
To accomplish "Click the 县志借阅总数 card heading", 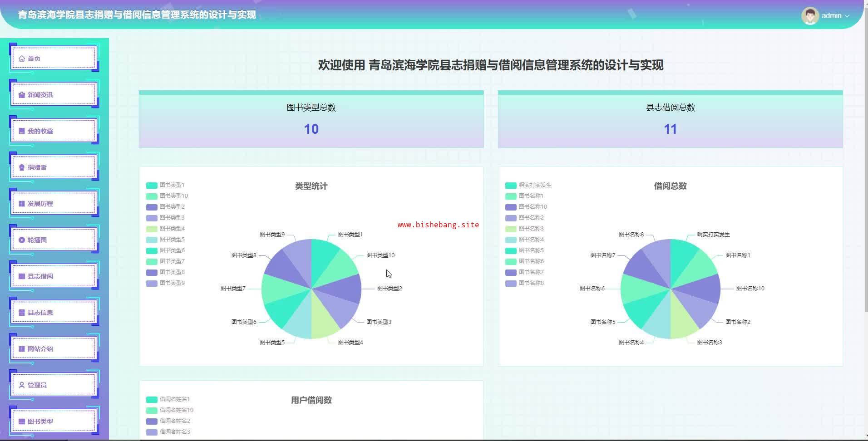I will (x=671, y=108).
